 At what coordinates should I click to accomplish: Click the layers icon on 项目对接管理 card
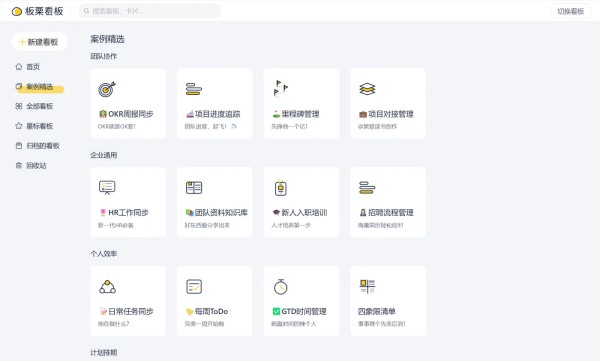coord(367,89)
